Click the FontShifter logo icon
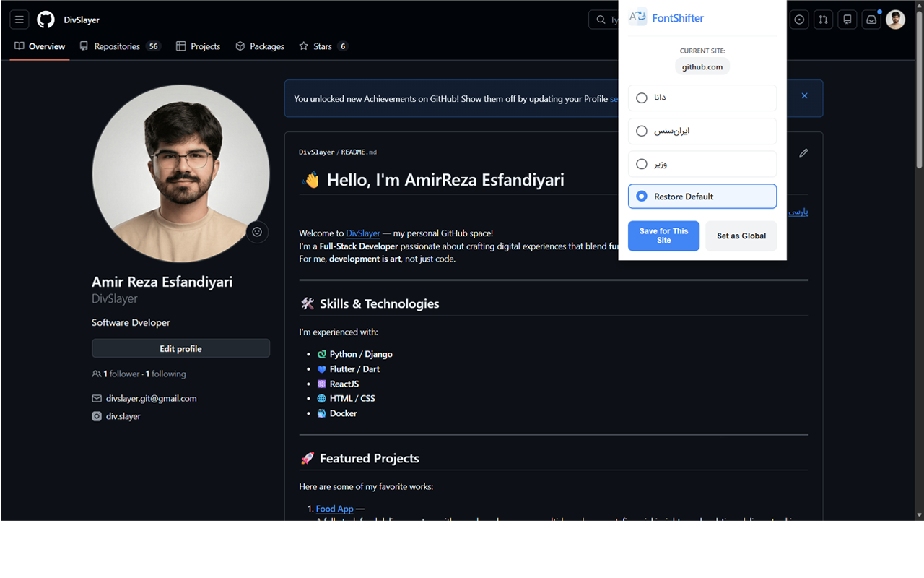Viewport: 924px width, 578px height. (637, 17)
